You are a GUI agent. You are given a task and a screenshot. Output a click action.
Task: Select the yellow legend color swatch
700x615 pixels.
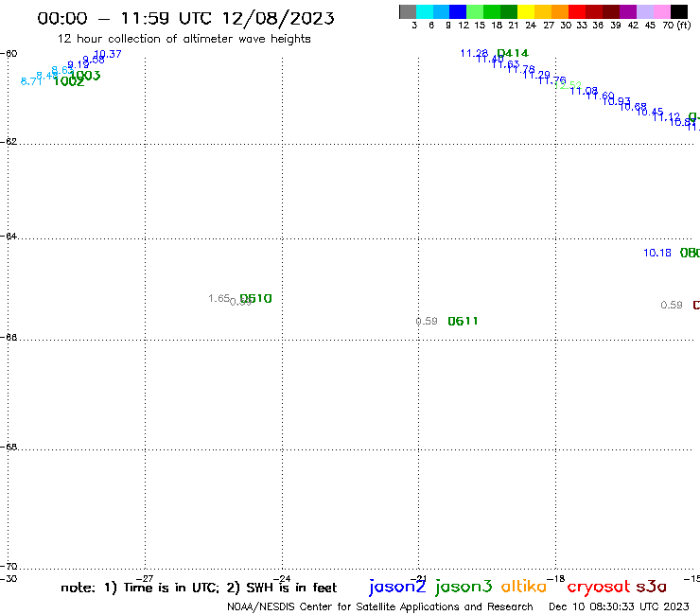[526, 11]
